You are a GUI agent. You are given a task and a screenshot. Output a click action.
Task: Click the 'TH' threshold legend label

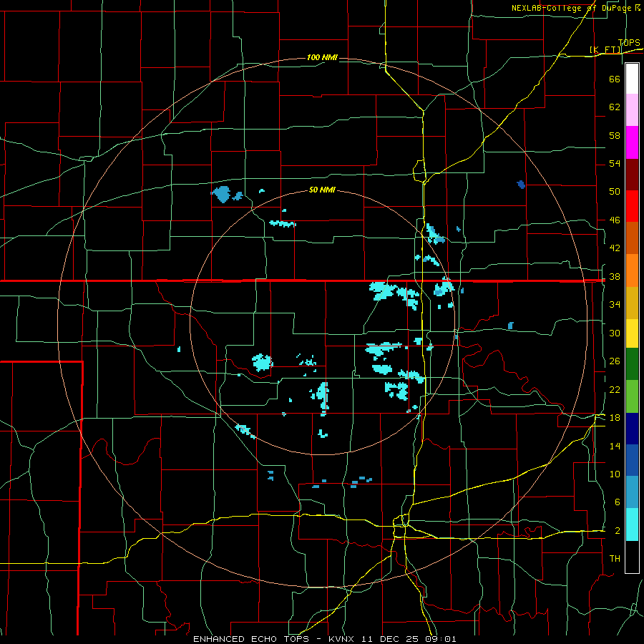(615, 559)
